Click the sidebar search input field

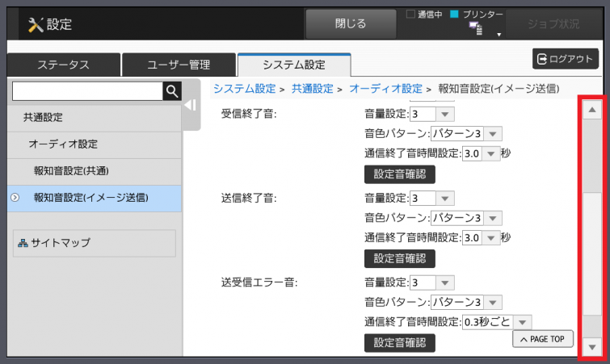coord(87,91)
